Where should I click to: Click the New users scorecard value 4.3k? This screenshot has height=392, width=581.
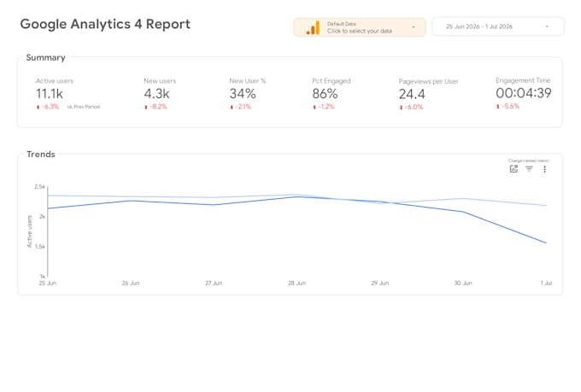[x=156, y=94]
